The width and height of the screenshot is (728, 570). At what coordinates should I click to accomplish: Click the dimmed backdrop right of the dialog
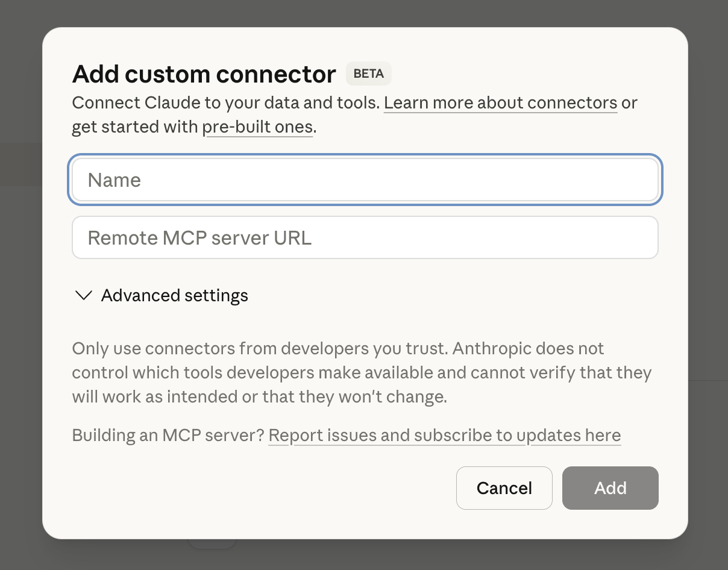pos(708,283)
